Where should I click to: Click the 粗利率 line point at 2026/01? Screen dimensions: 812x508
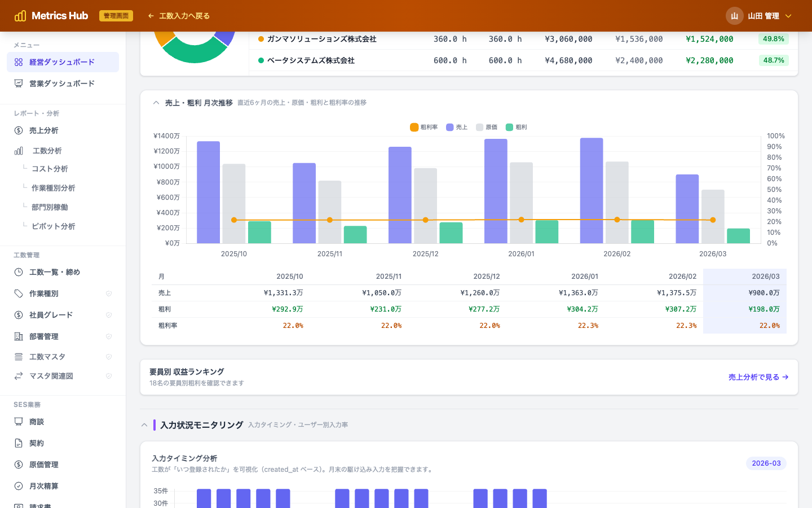[x=522, y=220]
